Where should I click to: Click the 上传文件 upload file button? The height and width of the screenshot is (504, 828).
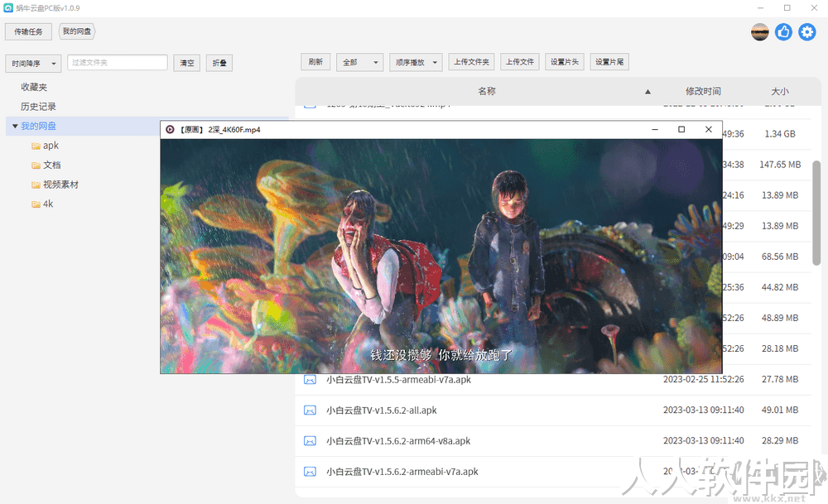(x=520, y=62)
